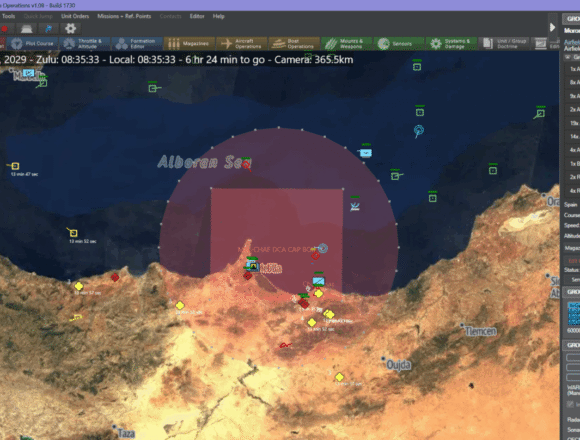The image size is (580, 440).
Task: Open the Formation Editor
Action: pos(137,44)
